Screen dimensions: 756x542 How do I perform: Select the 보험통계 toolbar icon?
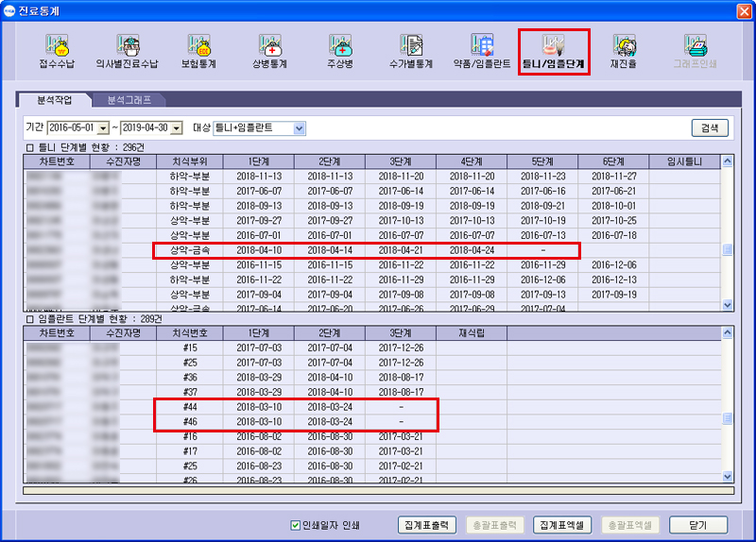(199, 51)
